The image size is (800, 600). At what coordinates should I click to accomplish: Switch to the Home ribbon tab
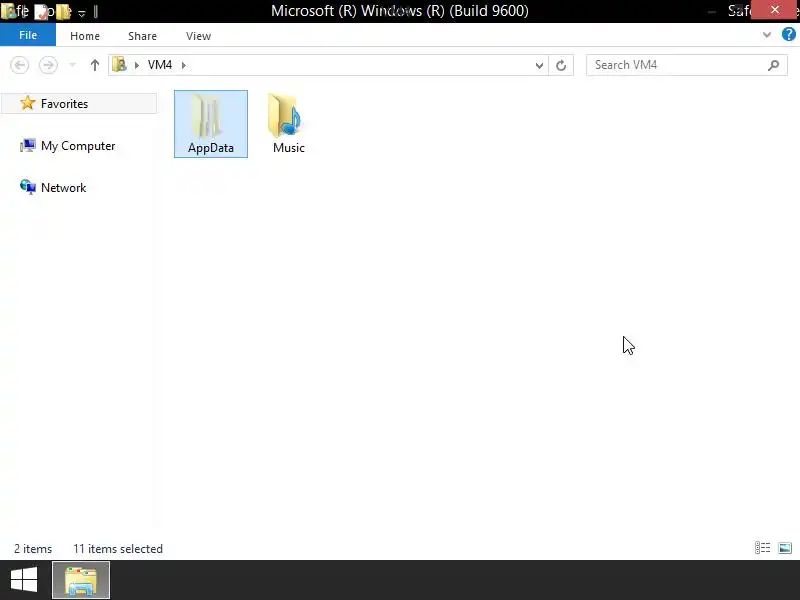point(85,36)
